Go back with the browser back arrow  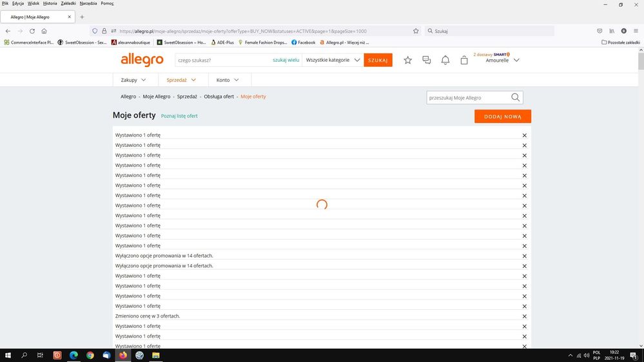pyautogui.click(x=8, y=31)
